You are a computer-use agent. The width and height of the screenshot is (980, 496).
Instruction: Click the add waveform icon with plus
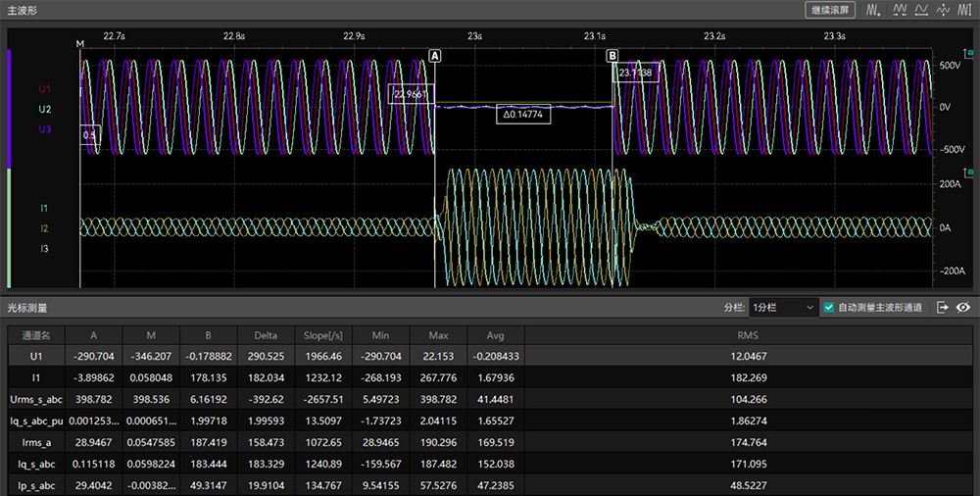click(873, 10)
